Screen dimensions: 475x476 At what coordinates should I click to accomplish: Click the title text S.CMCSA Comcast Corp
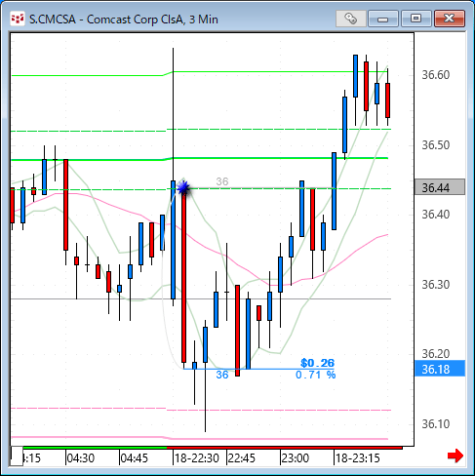coord(124,20)
